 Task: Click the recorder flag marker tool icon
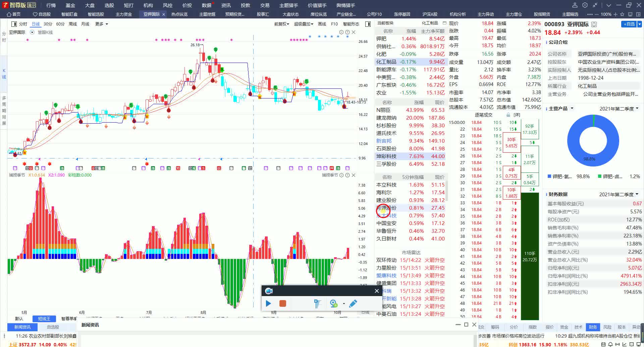(317, 303)
